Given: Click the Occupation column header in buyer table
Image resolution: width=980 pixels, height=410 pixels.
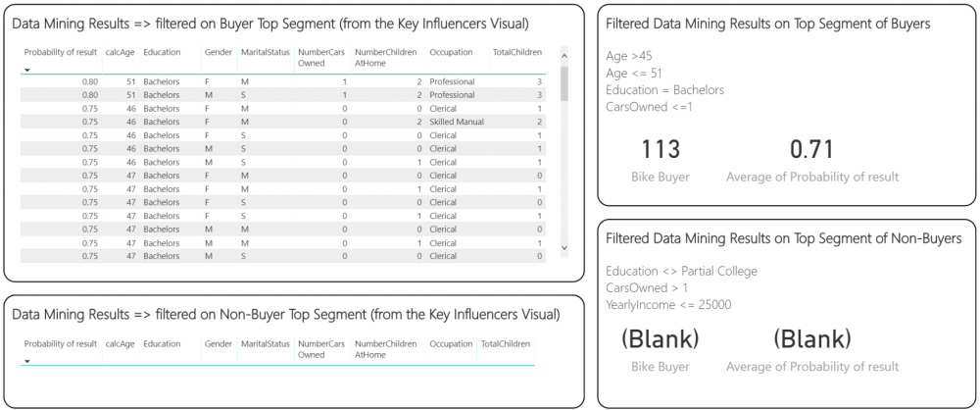Looking at the screenshot, I should [x=451, y=53].
